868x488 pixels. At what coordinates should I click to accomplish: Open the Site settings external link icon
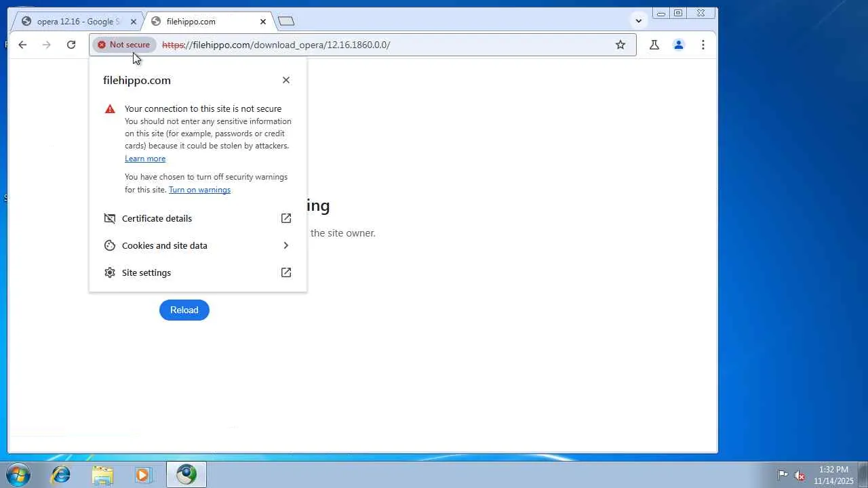pyautogui.click(x=286, y=272)
